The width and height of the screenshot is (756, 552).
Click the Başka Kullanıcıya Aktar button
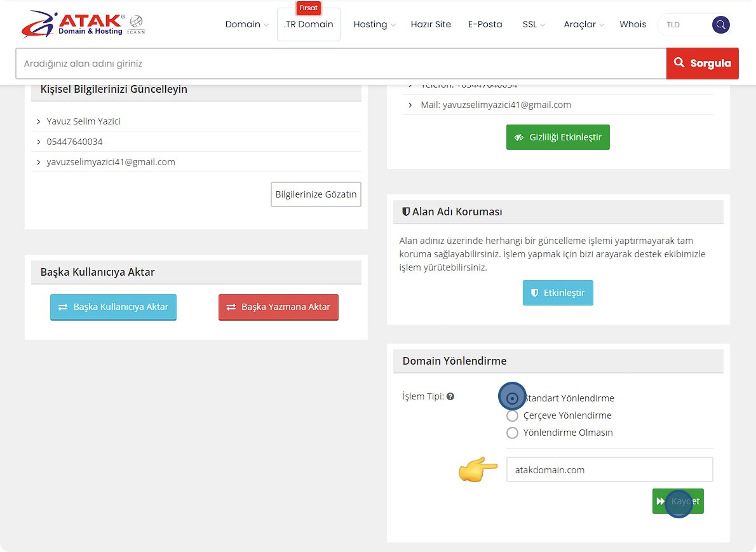click(x=113, y=307)
